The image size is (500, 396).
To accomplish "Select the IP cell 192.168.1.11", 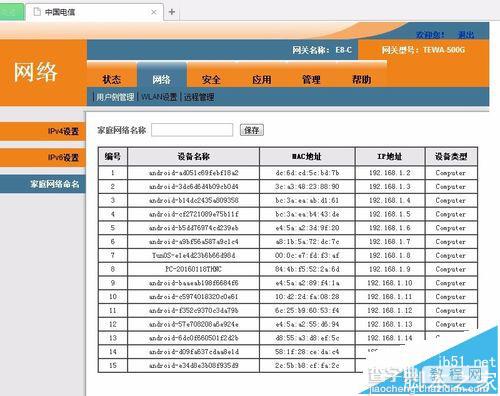I will [x=390, y=297].
